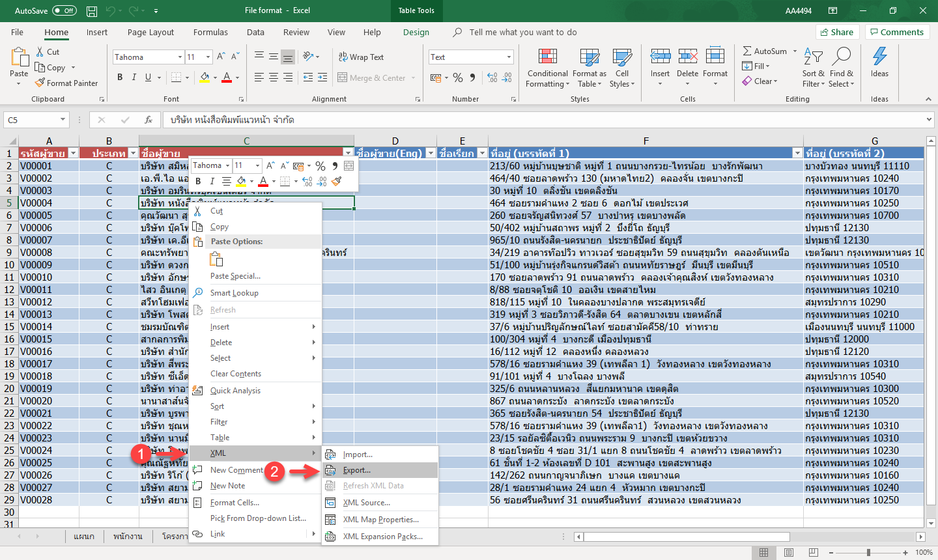Open the Number Format dropdown showing Text
The height and width of the screenshot is (560, 938).
pyautogui.click(x=509, y=57)
